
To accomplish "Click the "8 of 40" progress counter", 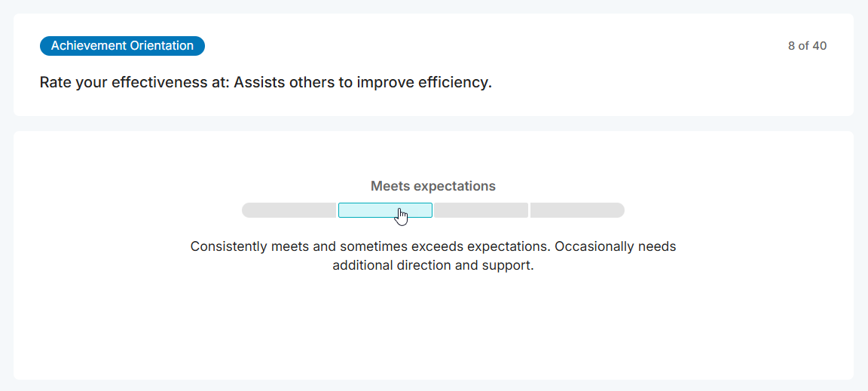I will (x=807, y=46).
